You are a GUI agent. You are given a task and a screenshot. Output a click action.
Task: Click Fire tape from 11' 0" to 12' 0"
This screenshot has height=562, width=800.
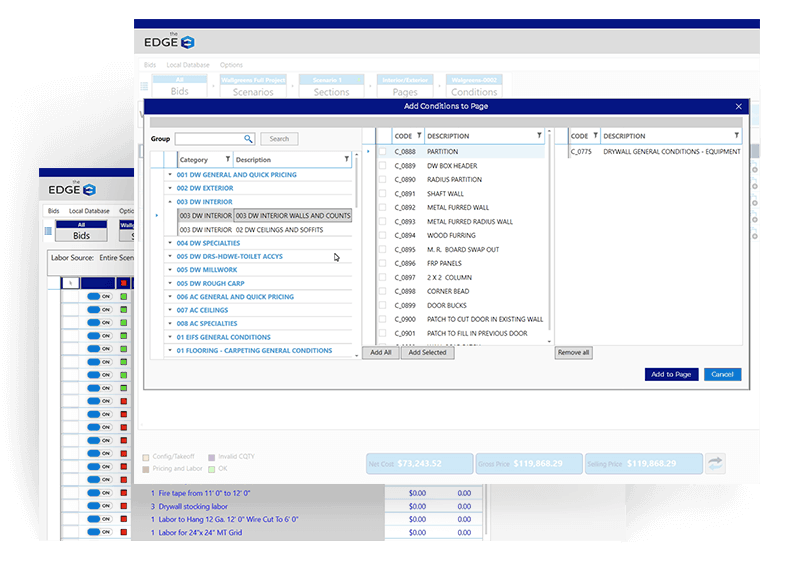[204, 493]
